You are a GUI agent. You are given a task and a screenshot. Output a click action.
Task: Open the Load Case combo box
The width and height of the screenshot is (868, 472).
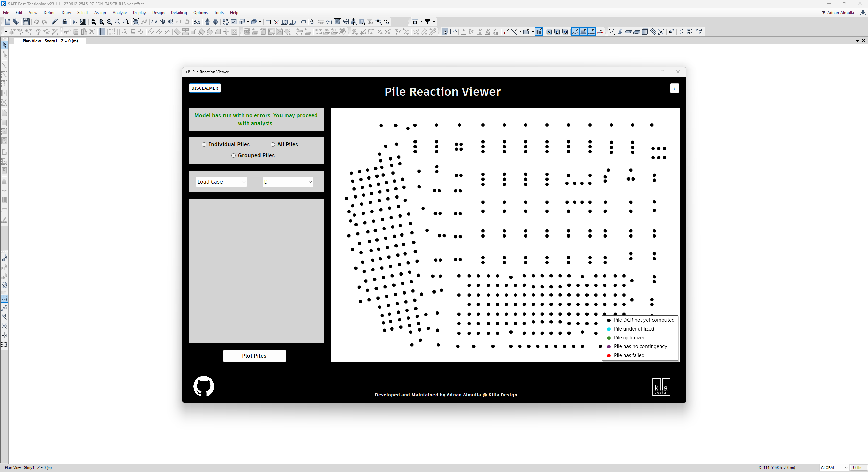coord(221,182)
